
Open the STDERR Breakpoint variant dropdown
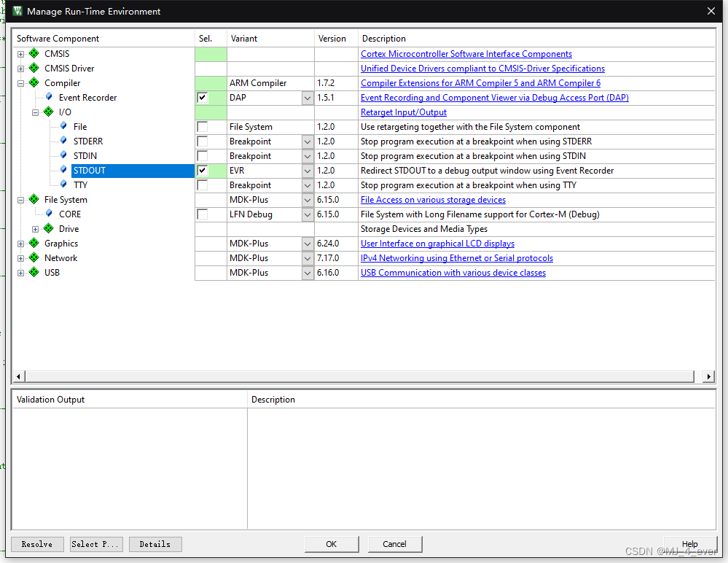(308, 141)
